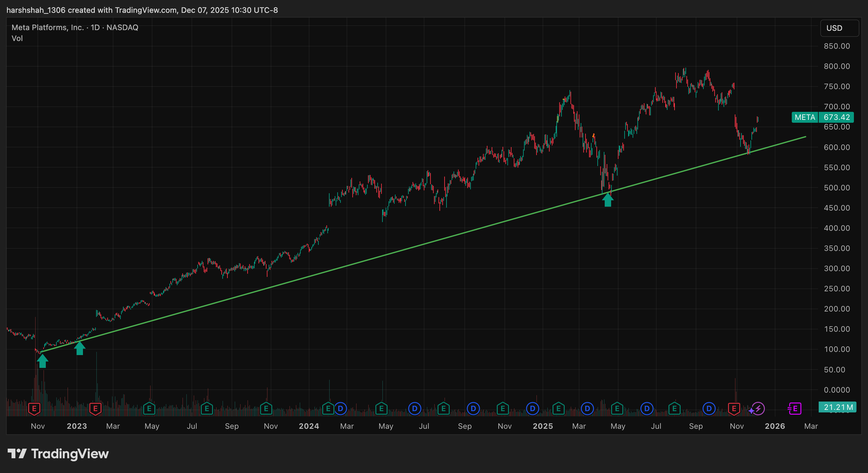
Task: Open the USD currency selector at top right
Action: (x=839, y=28)
